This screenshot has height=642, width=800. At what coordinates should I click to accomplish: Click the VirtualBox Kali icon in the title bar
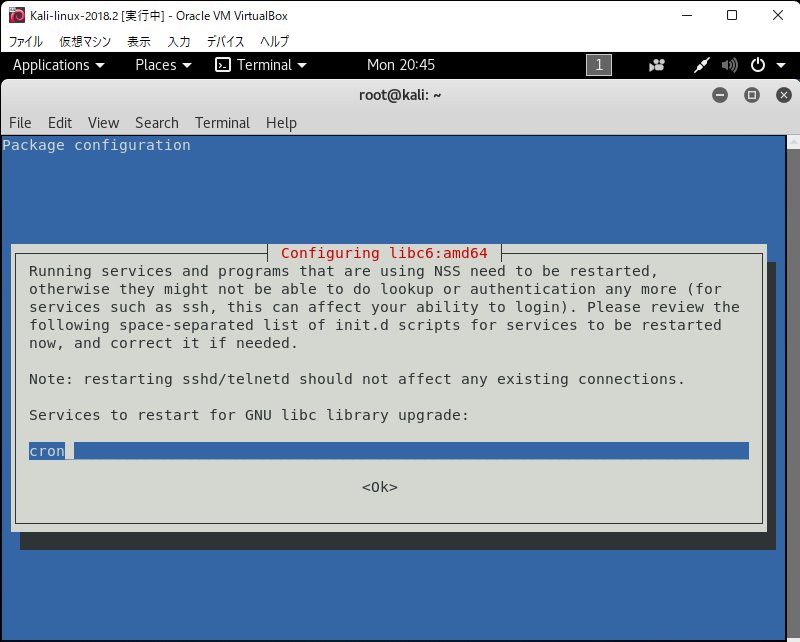click(17, 15)
